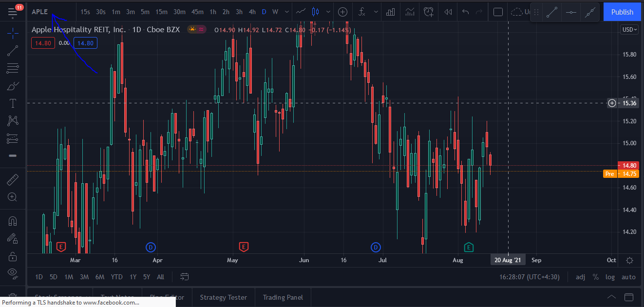Switch to 30s timeframe
Screen dimensions: 644x307
point(101,12)
